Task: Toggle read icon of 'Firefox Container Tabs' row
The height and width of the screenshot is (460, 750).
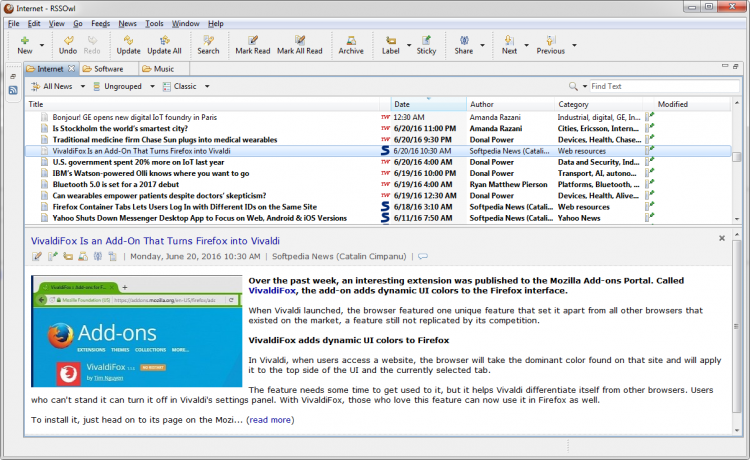Action: coord(44,207)
